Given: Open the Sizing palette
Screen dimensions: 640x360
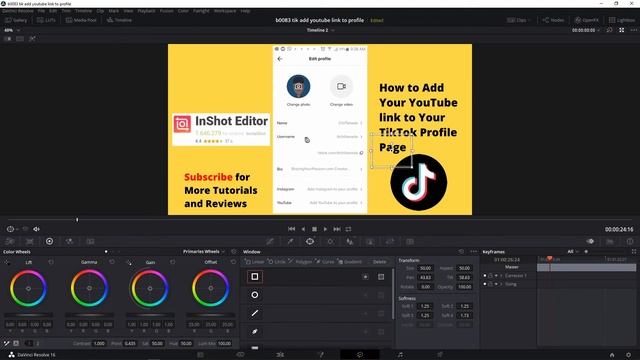Looking at the screenshot, I should (x=390, y=241).
